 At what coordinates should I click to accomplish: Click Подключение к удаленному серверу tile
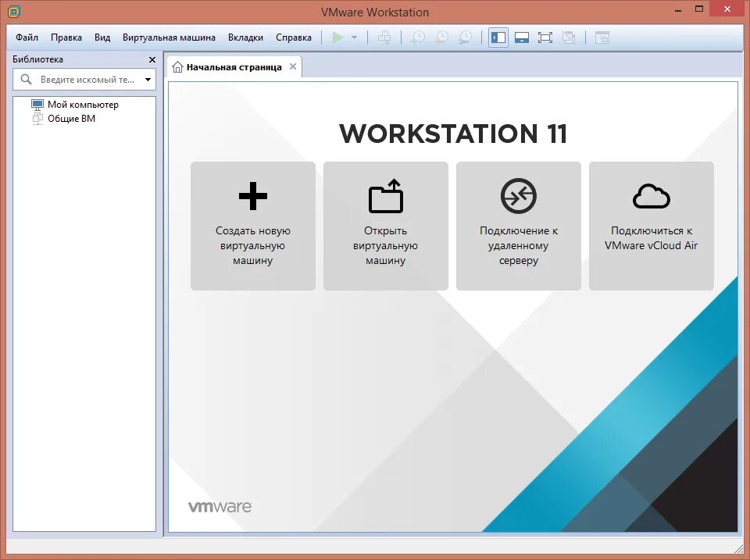pos(519,226)
